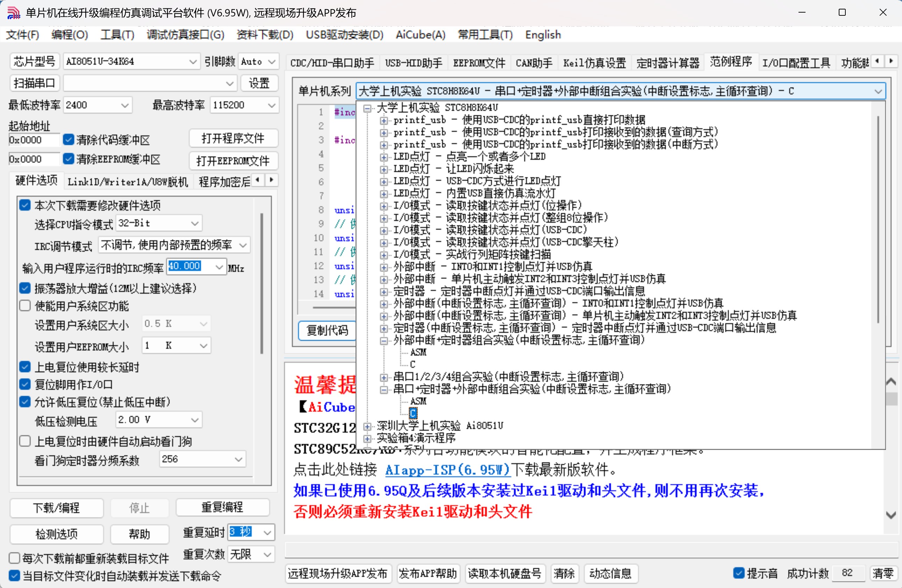The width and height of the screenshot is (902, 588).
Task: Click the 打开EEPROM文件 button
Action: [233, 161]
